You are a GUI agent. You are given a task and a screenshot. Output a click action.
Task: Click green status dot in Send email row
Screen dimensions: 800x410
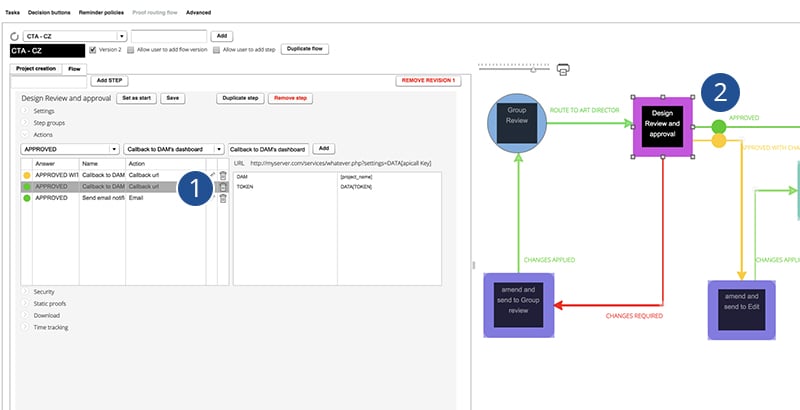tap(27, 198)
